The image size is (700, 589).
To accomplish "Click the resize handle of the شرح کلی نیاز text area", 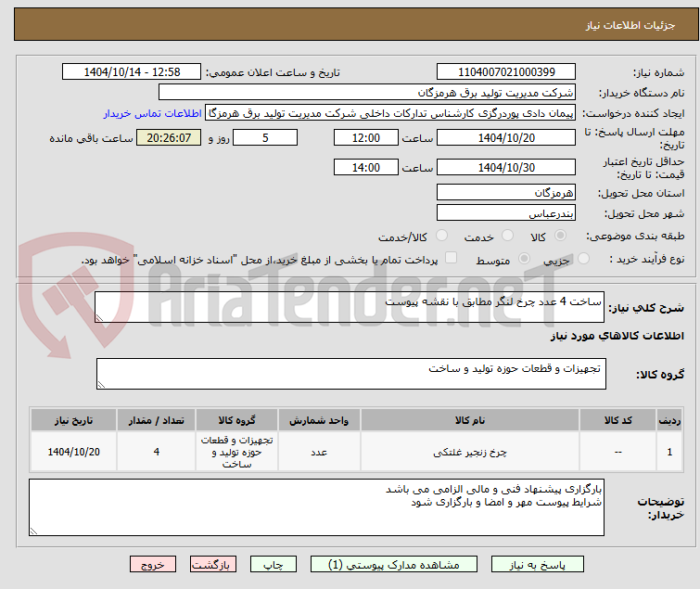I will (x=99, y=318).
